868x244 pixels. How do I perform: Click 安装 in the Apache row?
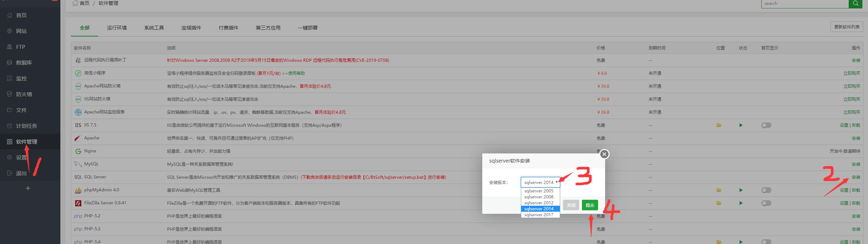(856, 138)
